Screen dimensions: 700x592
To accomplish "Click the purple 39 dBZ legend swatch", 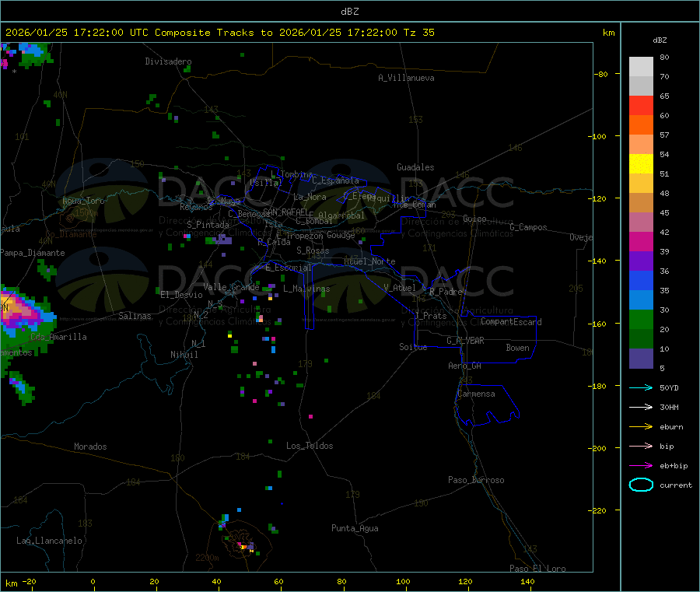I will coord(641,261).
